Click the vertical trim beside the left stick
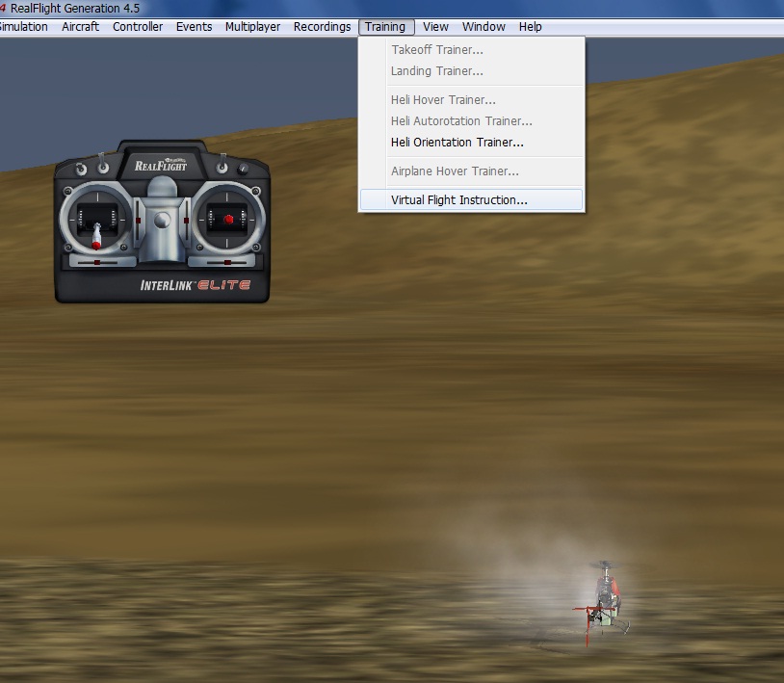The image size is (784, 683). point(138,220)
